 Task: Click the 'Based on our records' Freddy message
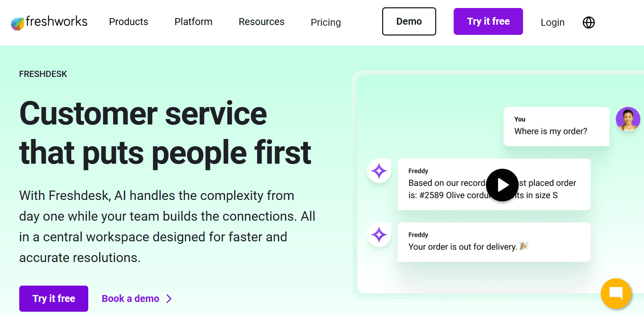pyautogui.click(x=494, y=184)
